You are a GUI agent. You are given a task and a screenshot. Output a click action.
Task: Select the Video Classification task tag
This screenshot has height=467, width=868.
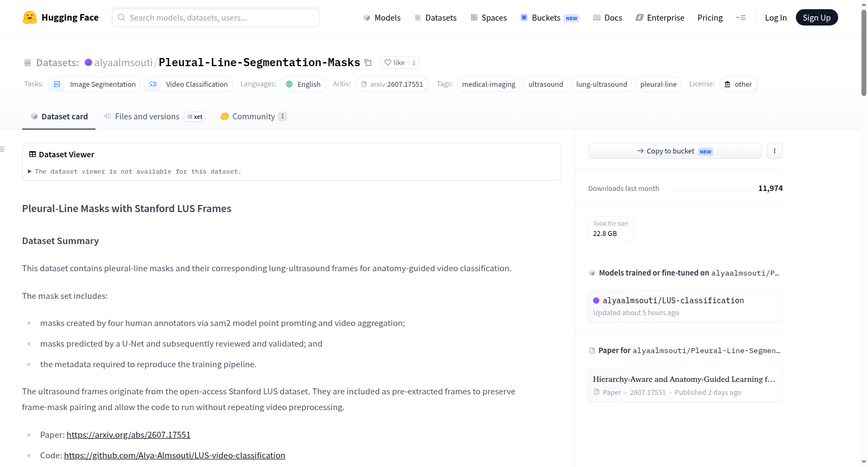click(x=188, y=84)
